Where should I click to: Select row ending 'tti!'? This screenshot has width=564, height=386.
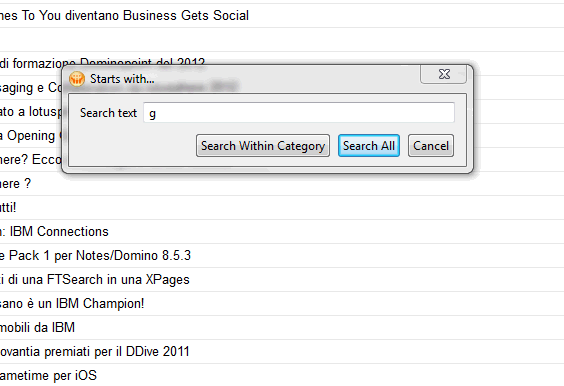(282, 208)
